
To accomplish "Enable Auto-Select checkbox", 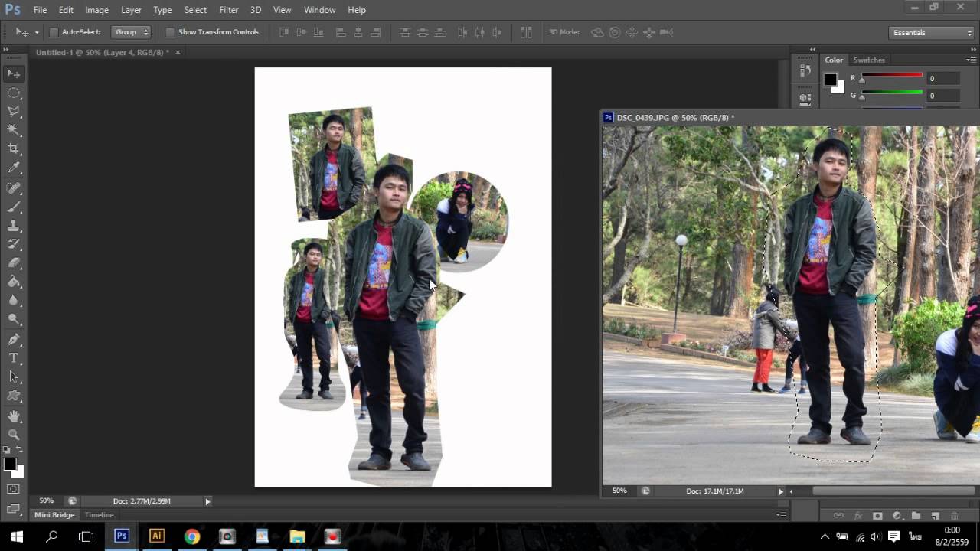I will click(x=54, y=32).
